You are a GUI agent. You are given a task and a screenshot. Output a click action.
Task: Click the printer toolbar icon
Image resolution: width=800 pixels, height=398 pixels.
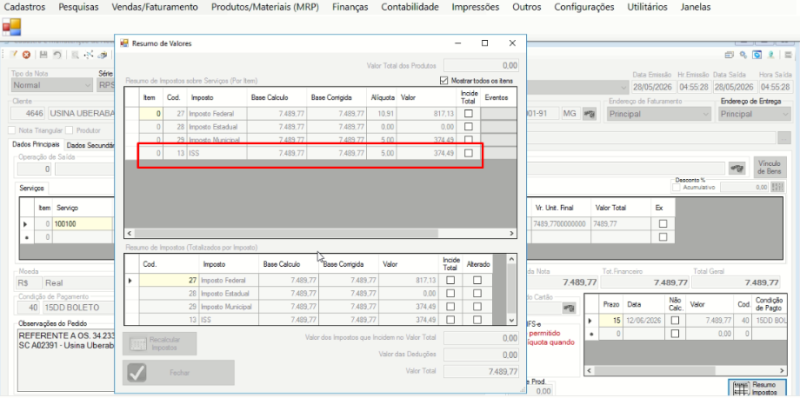pos(103,55)
